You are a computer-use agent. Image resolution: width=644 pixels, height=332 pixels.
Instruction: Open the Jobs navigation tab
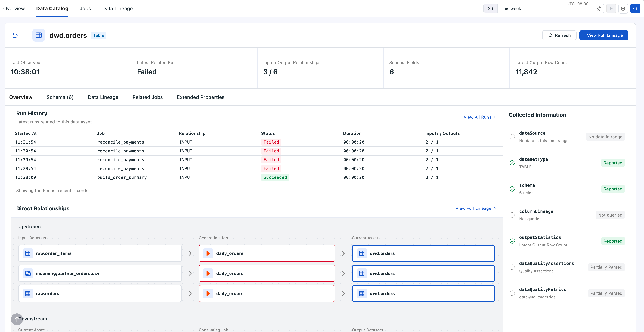(85, 8)
